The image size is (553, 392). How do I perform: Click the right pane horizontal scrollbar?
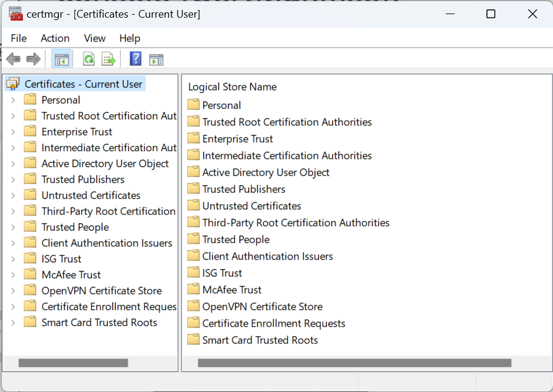tap(355, 363)
